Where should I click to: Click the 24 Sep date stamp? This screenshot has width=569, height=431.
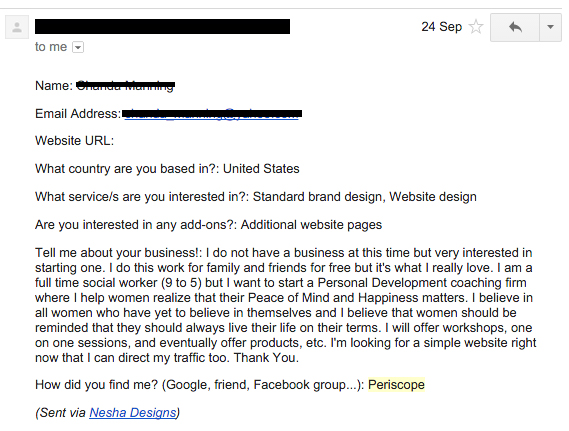click(x=442, y=27)
